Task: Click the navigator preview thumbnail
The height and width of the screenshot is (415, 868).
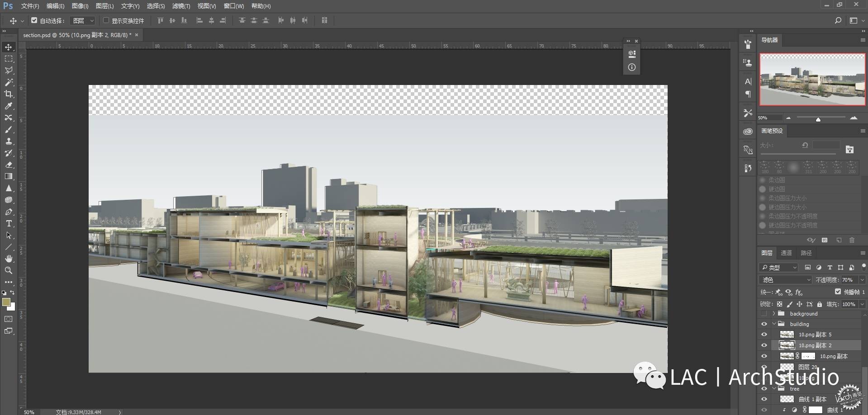Action: (x=812, y=79)
